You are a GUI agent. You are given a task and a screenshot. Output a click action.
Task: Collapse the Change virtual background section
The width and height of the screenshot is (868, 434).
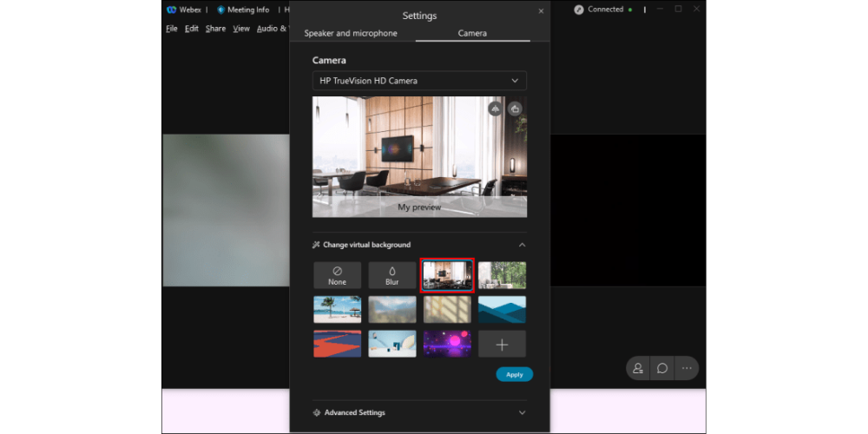point(522,245)
